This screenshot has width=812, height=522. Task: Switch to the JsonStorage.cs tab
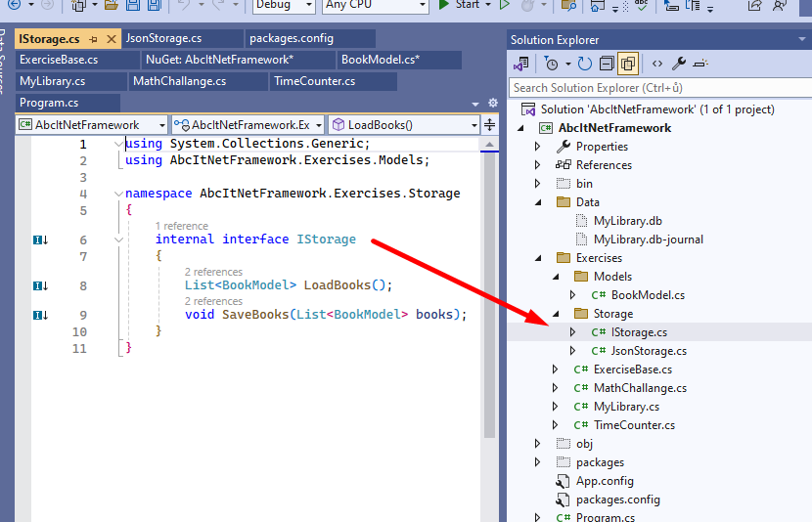[x=164, y=39]
